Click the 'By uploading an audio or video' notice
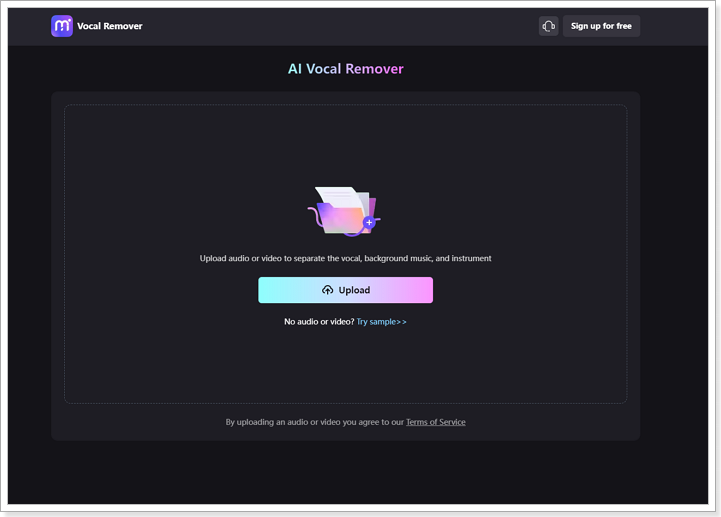Viewport: 721px width, 517px height. click(x=314, y=422)
